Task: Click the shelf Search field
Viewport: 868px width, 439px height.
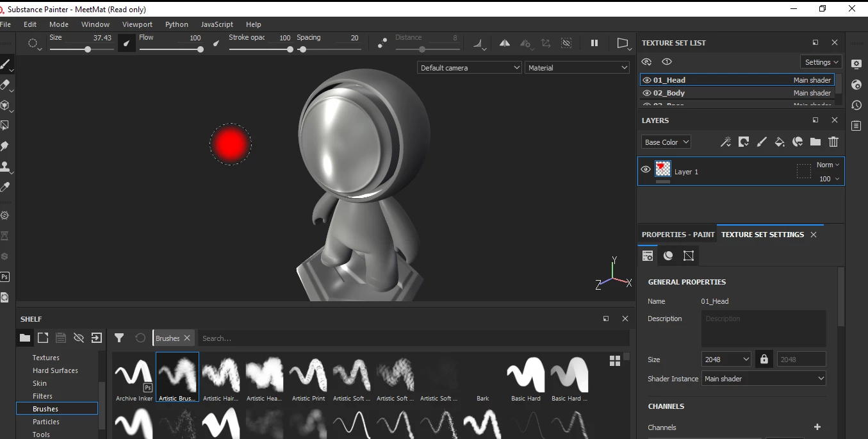Action: coord(413,338)
